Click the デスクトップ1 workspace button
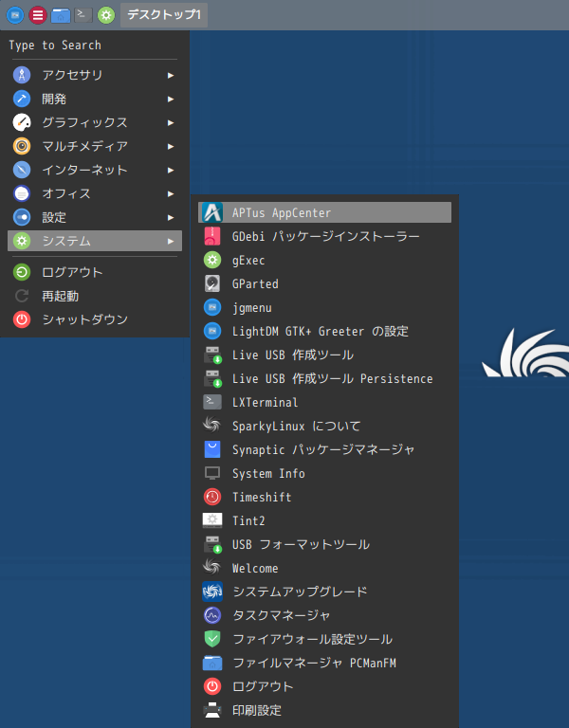This screenshot has width=569, height=728. 163,14
